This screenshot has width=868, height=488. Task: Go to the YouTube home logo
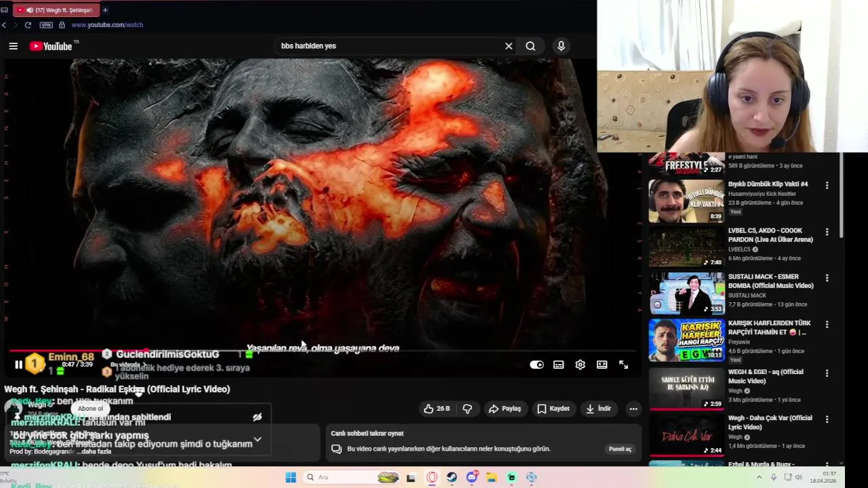click(51, 46)
